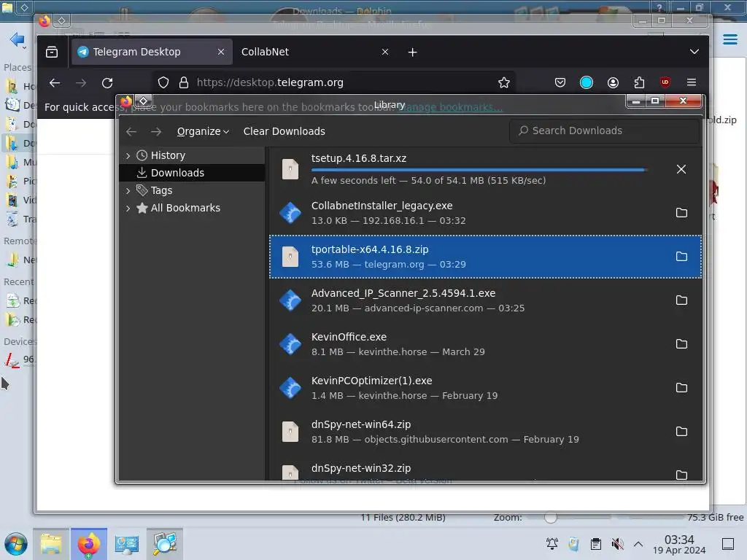Open the Organize dropdown menu
This screenshot has height=560, width=747.
pyautogui.click(x=203, y=131)
